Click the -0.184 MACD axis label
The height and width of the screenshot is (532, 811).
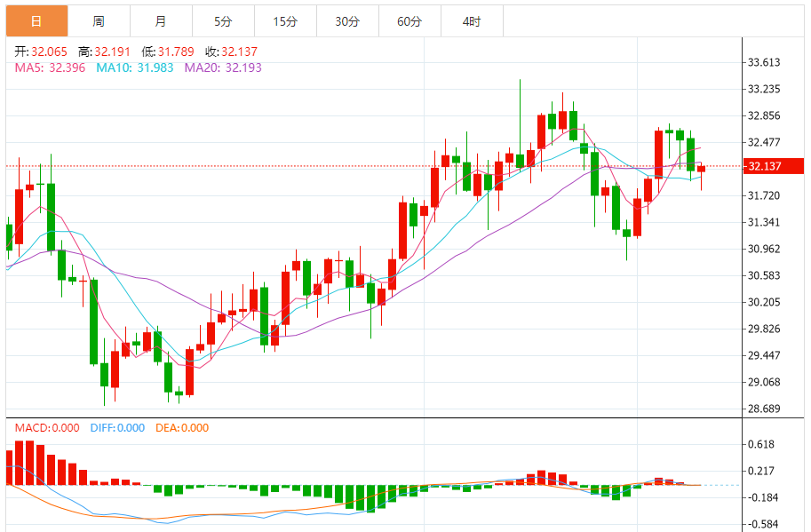(x=762, y=497)
